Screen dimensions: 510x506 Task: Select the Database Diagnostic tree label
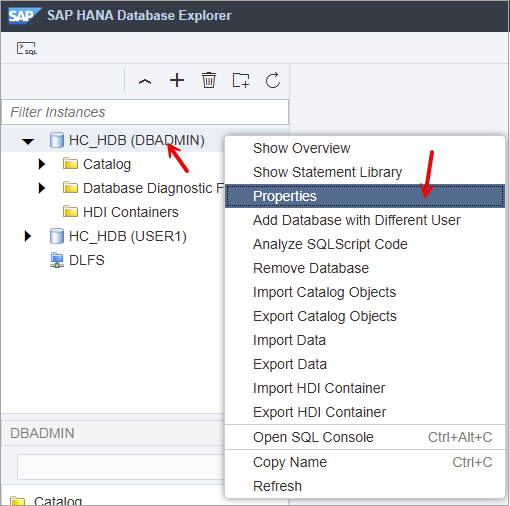(154, 188)
